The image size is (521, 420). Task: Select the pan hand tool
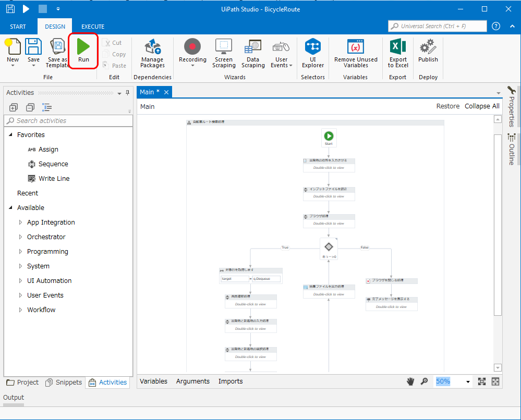[410, 381]
